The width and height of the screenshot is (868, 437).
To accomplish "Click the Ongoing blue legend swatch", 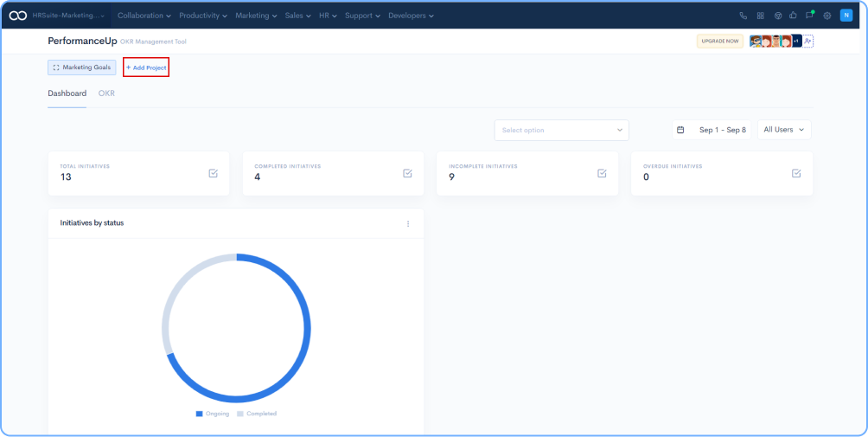I will pos(199,414).
